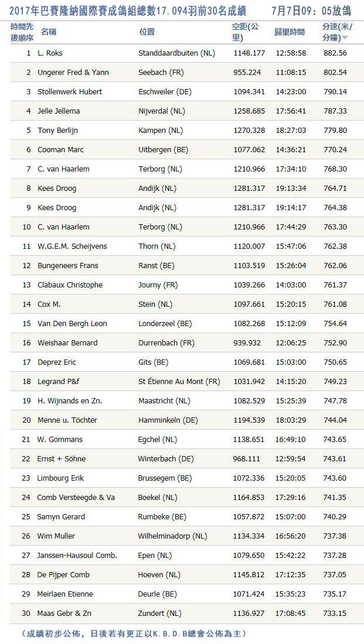364x644 pixels.
Task: Click Ernst + Söhne in row 22
Action: pos(59,458)
